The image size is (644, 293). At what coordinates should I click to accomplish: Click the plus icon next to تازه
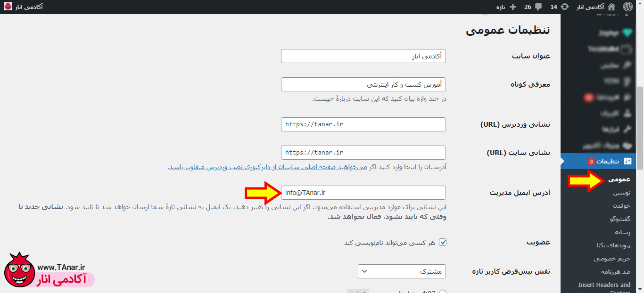(x=512, y=7)
